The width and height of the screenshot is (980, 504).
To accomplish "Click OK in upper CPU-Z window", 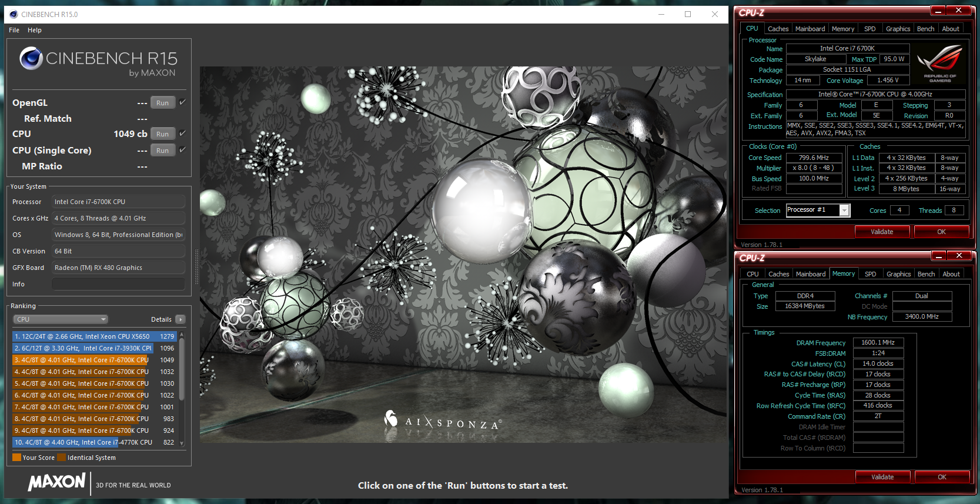I will (x=941, y=232).
